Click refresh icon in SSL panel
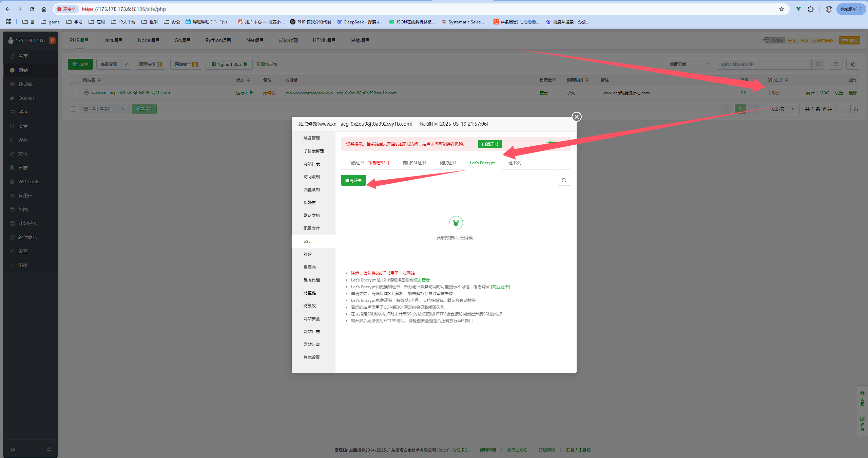The height and width of the screenshot is (458, 868). point(564,180)
